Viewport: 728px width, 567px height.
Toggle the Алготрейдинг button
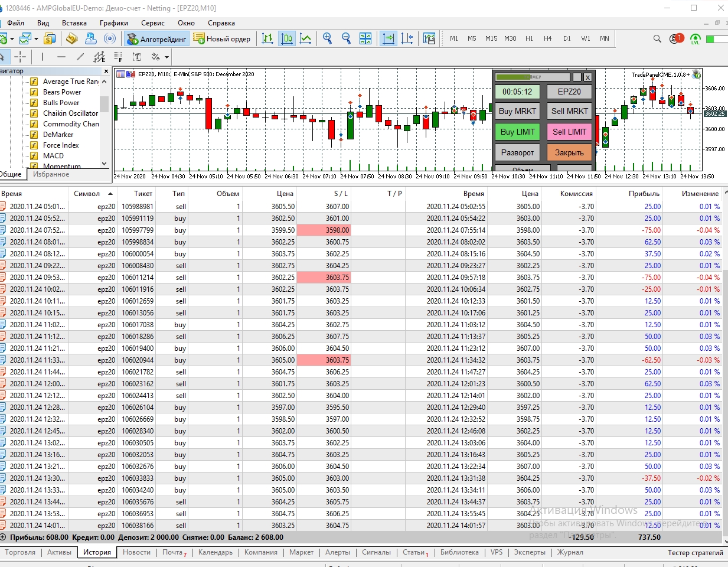point(156,39)
